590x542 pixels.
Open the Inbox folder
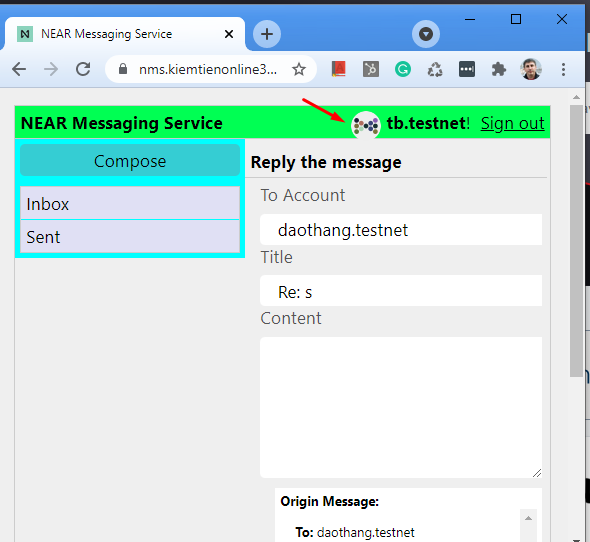130,203
